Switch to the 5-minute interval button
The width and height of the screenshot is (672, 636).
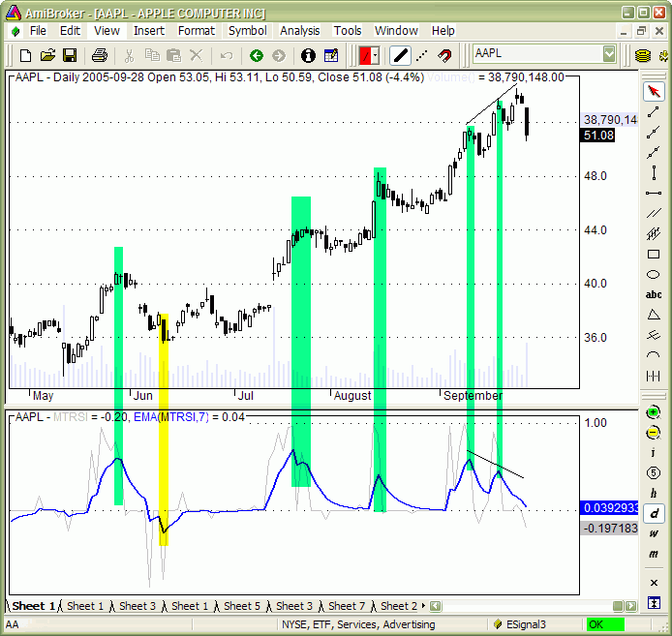coord(654,472)
